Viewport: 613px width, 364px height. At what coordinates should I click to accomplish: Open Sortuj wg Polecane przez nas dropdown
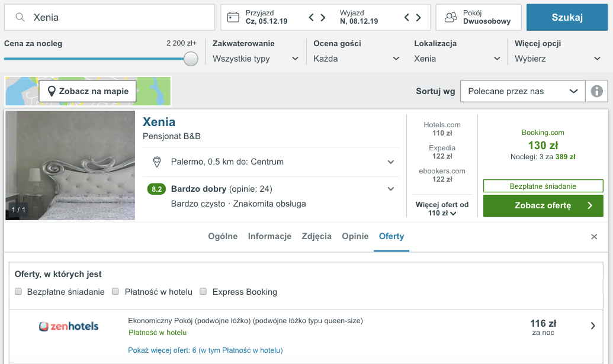point(523,91)
